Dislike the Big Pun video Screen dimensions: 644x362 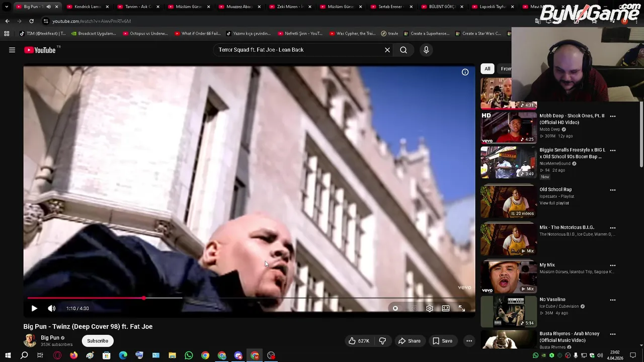click(x=382, y=341)
